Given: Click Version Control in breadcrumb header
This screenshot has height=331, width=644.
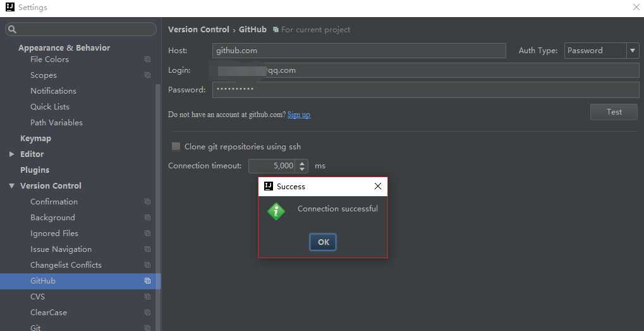Looking at the screenshot, I should coord(199,30).
